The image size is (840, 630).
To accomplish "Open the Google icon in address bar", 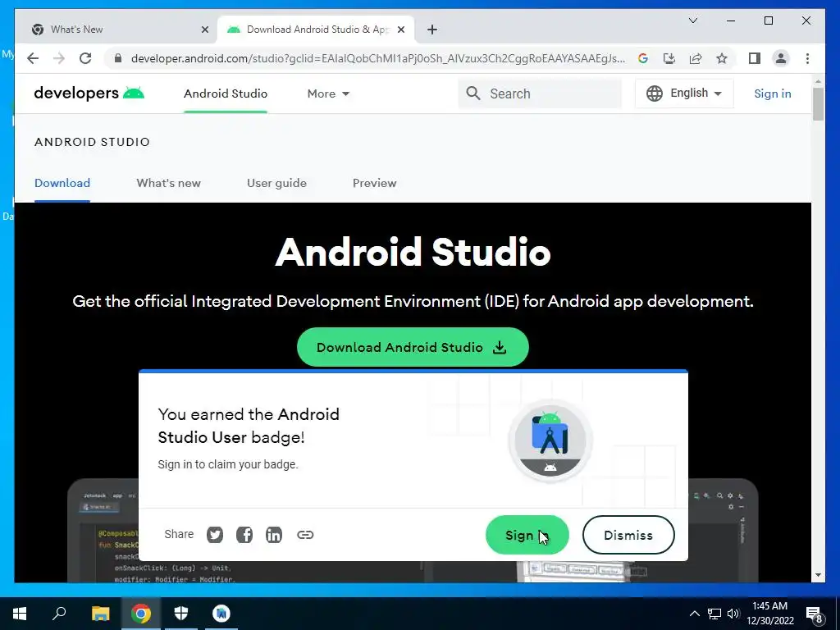I will pyautogui.click(x=643, y=58).
